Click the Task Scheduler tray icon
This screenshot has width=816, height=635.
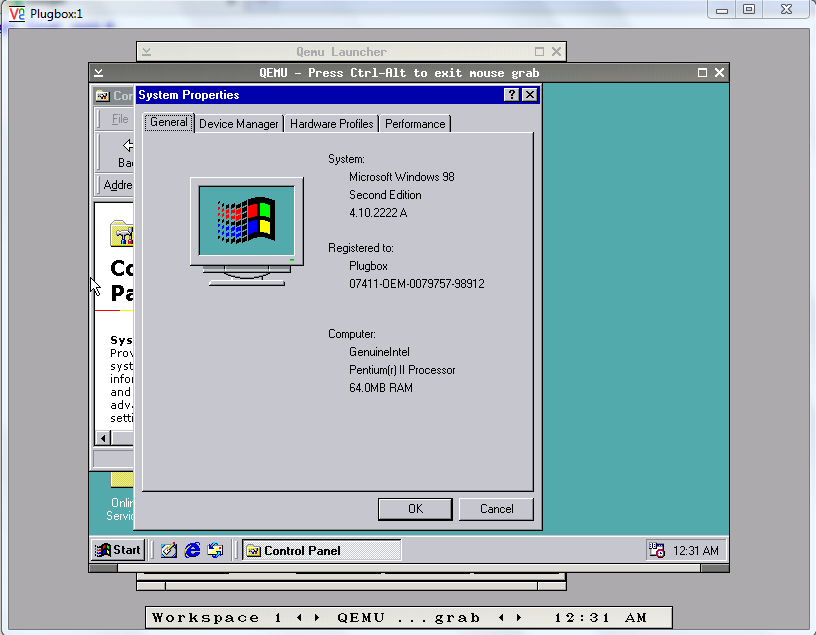click(x=657, y=550)
